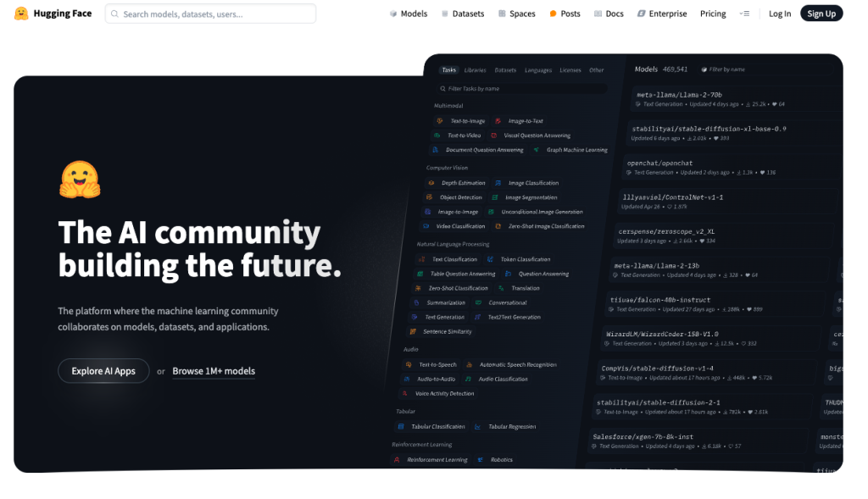The width and height of the screenshot is (868, 499).
Task: Click the large hugging emoji in the hero
Action: pyautogui.click(x=80, y=180)
